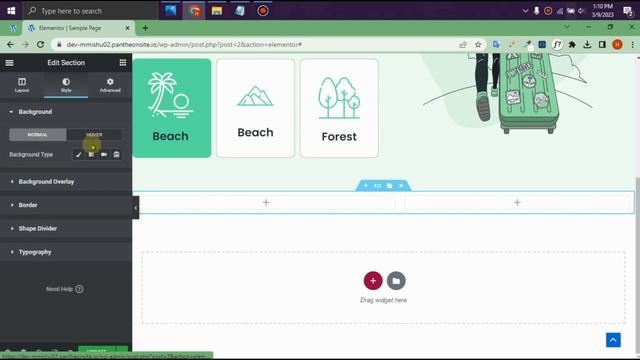This screenshot has width=640, height=360.
Task: Click the section handle add-section plus
Action: pyautogui.click(x=366, y=186)
